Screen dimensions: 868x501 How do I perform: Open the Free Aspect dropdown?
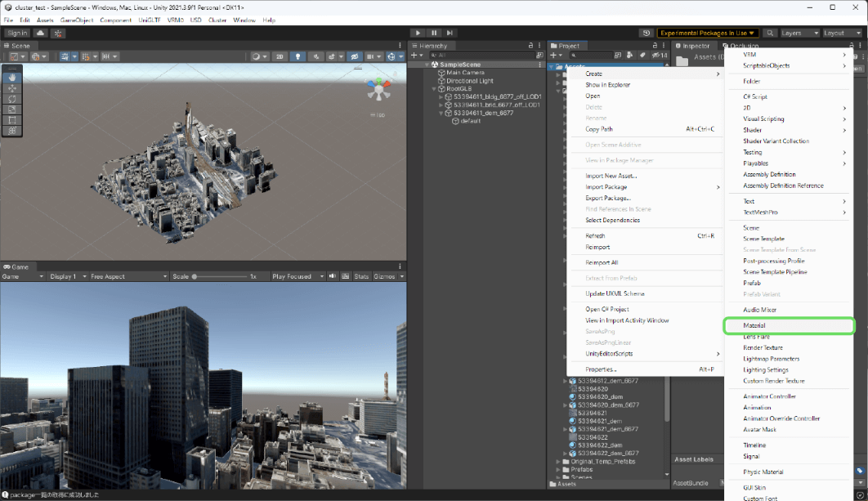tap(127, 276)
